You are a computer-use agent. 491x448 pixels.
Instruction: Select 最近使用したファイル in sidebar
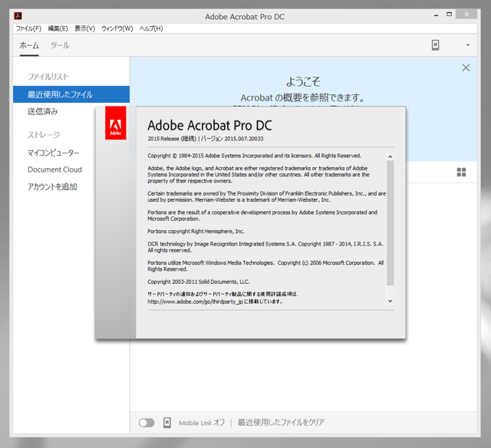pos(71,94)
